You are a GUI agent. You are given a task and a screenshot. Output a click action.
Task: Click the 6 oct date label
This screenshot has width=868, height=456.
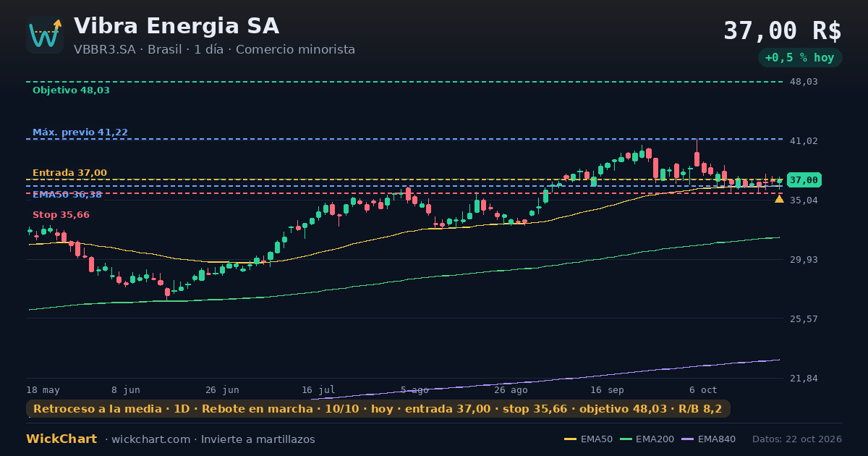(703, 390)
